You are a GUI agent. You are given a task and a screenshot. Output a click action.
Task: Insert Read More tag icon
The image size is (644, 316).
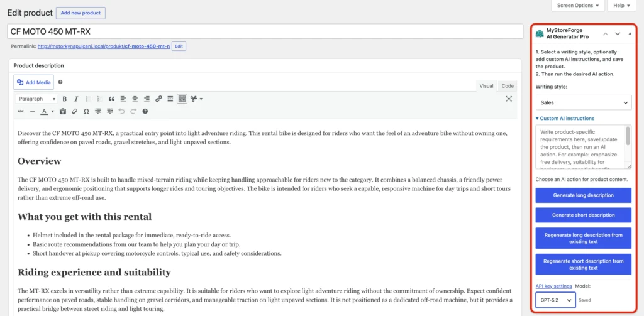170,99
